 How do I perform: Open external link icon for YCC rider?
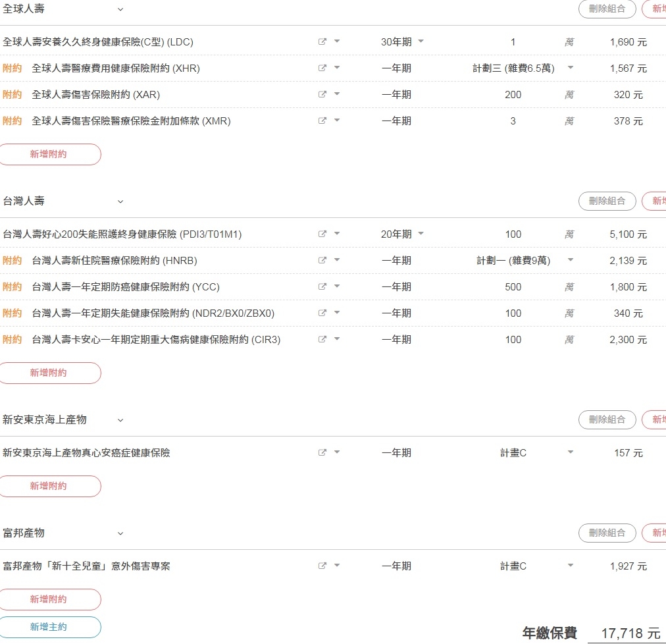(322, 286)
